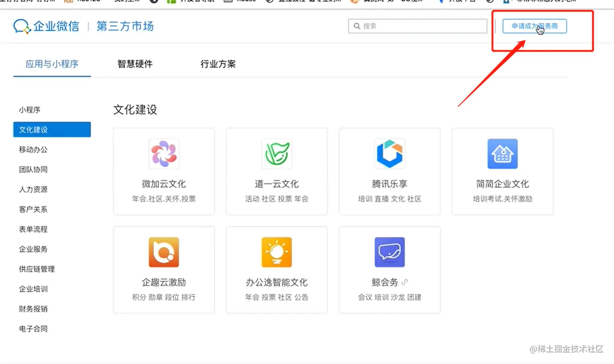Open the 办公逸智能文化 lightbulb icon
This screenshot has height=364, width=614.
277,252
